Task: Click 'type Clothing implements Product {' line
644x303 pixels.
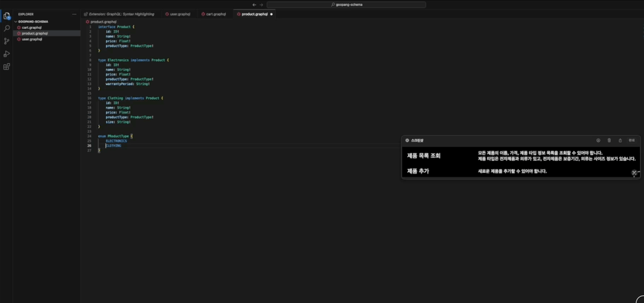Action: point(131,98)
